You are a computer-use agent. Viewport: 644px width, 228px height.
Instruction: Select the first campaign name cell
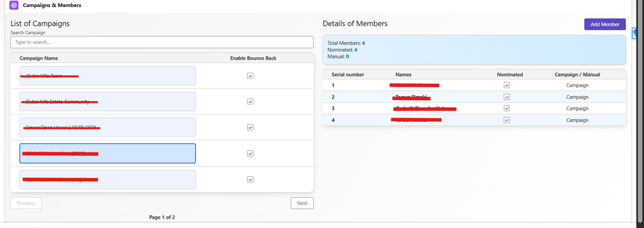(x=108, y=76)
